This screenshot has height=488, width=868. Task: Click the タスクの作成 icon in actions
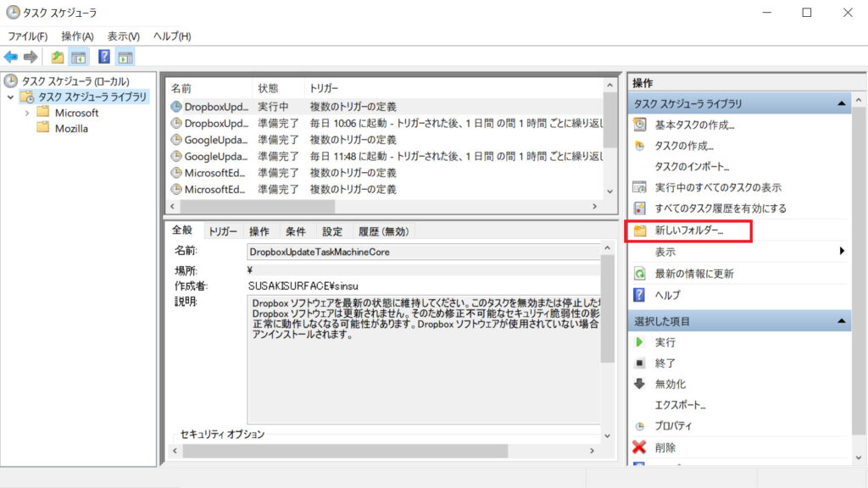(x=639, y=146)
